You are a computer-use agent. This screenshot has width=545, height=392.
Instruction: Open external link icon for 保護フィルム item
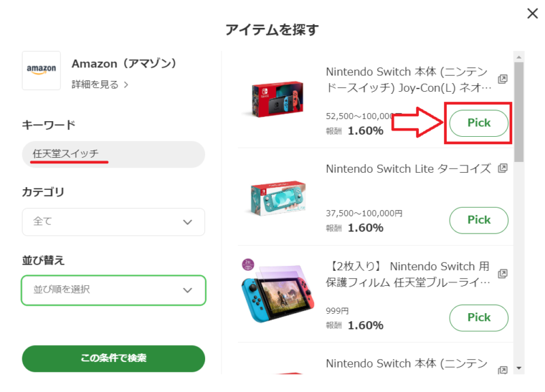coord(503,274)
